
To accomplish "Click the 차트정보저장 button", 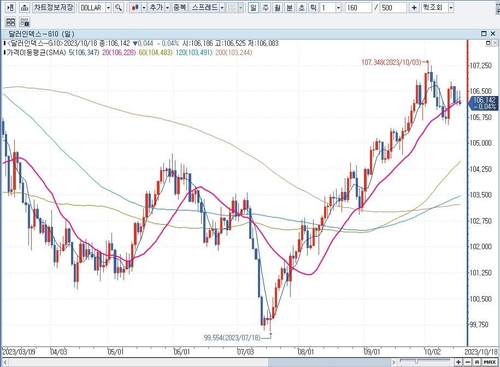I will [x=53, y=7].
